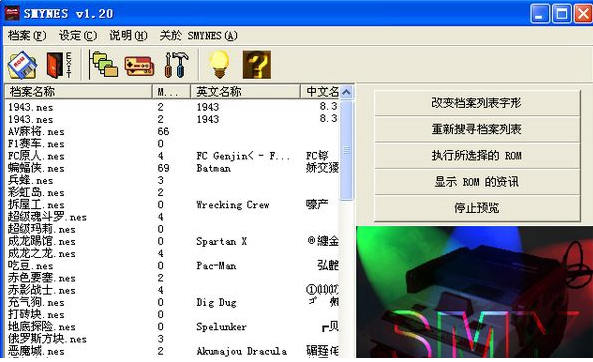Click the question mark help icon
The height and width of the screenshot is (362, 593).
pos(257,65)
